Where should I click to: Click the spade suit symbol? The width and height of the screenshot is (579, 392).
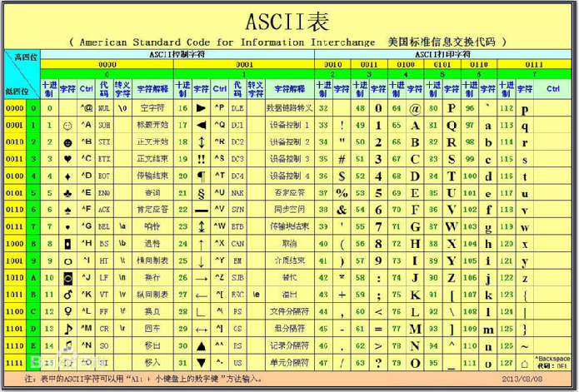point(67,210)
